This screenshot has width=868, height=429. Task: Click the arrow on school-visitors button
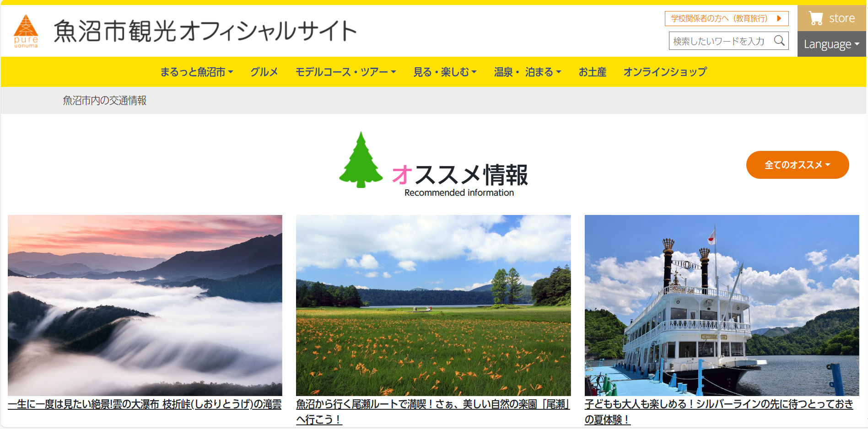(x=779, y=18)
